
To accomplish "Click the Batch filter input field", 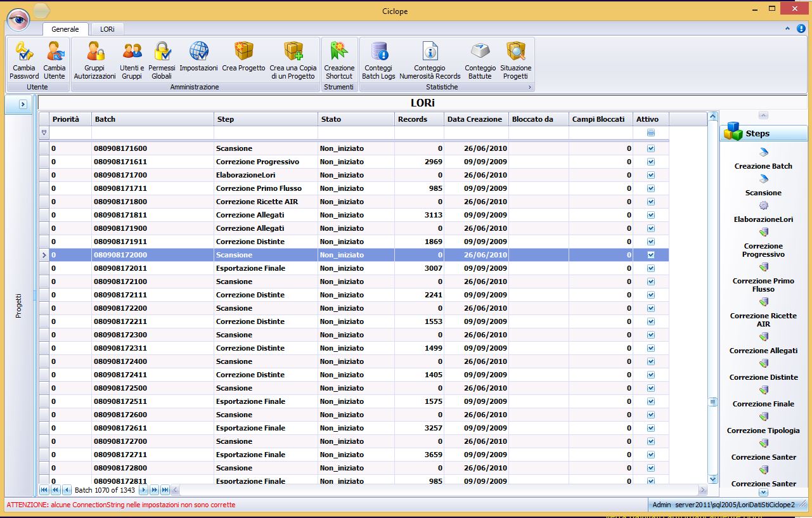I will click(152, 133).
